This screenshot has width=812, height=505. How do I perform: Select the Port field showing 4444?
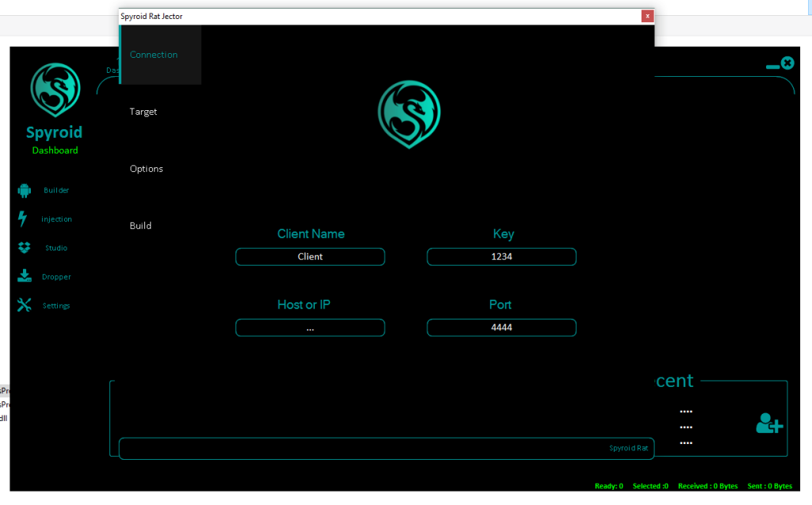coord(501,327)
